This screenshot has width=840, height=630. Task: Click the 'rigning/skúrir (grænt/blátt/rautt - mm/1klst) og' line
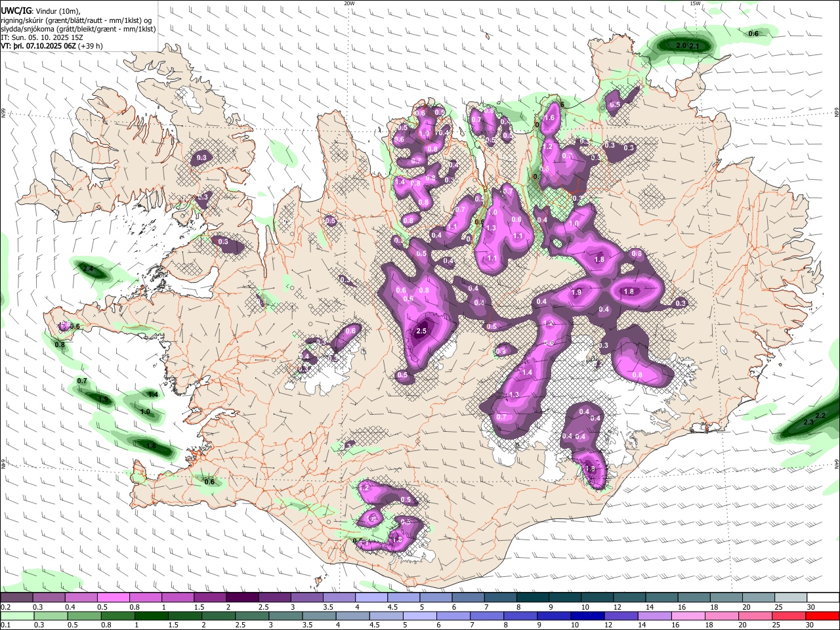tap(76, 20)
